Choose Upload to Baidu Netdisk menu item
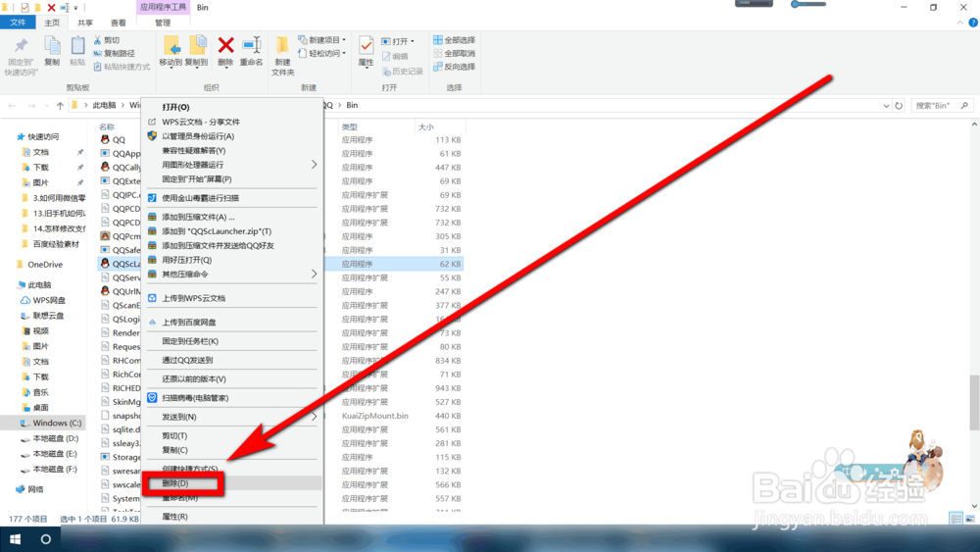Image resolution: width=980 pixels, height=552 pixels. [x=232, y=322]
